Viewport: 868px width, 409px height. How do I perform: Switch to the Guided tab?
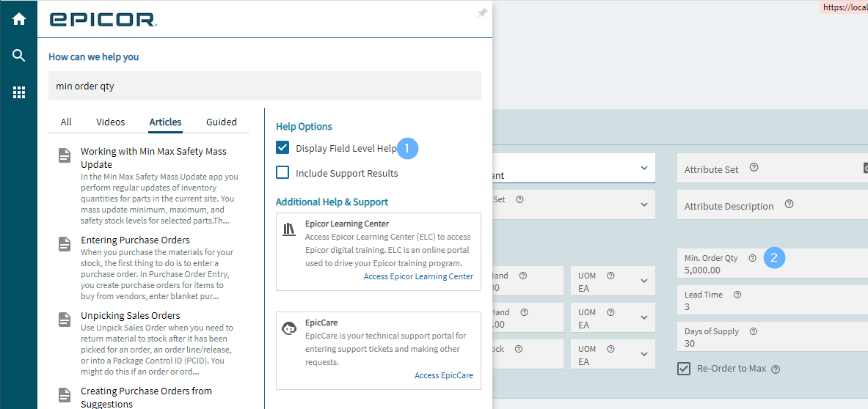[x=222, y=122]
